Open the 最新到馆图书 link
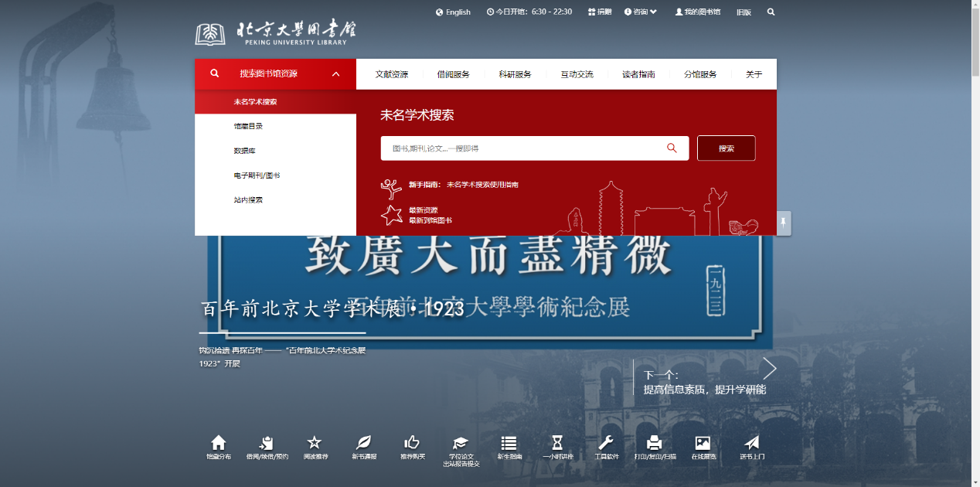The image size is (980, 487). pos(430,220)
